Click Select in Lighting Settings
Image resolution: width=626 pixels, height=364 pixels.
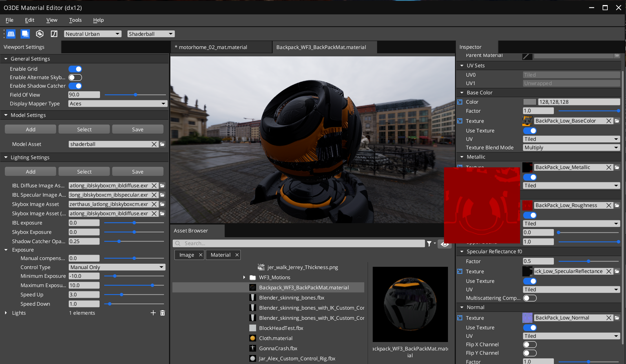[x=84, y=172]
